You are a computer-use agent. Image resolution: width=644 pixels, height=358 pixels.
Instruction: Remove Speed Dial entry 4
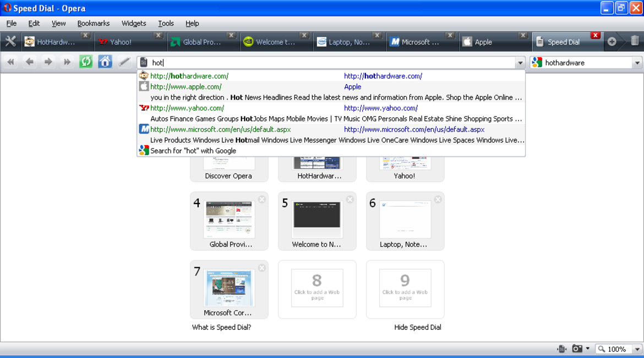262,200
